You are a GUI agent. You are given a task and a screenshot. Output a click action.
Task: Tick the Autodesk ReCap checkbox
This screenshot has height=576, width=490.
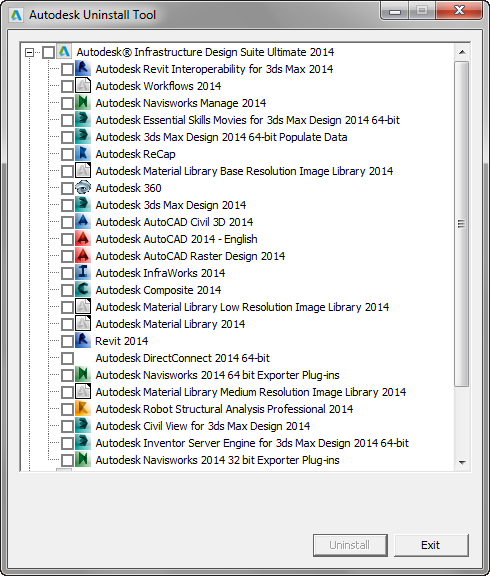[x=67, y=154]
